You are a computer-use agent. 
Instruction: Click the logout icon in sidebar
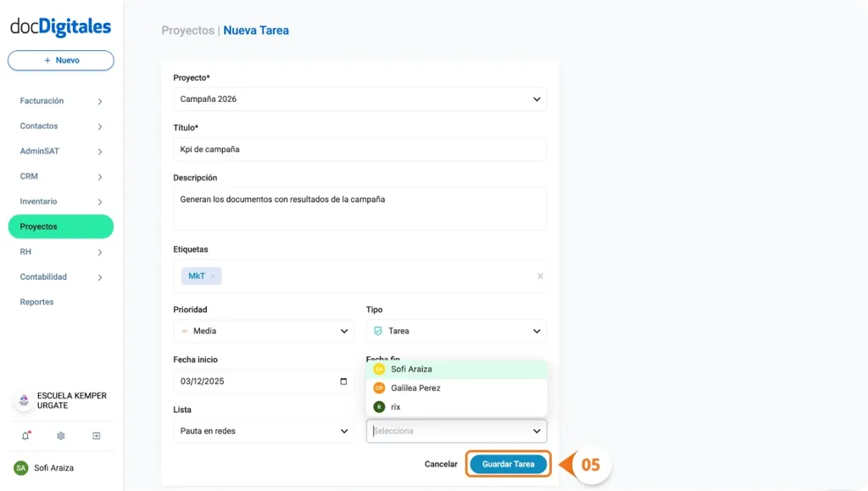point(96,435)
